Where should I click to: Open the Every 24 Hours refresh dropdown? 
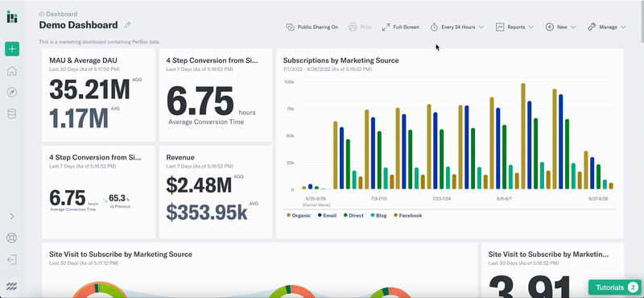[x=457, y=27]
